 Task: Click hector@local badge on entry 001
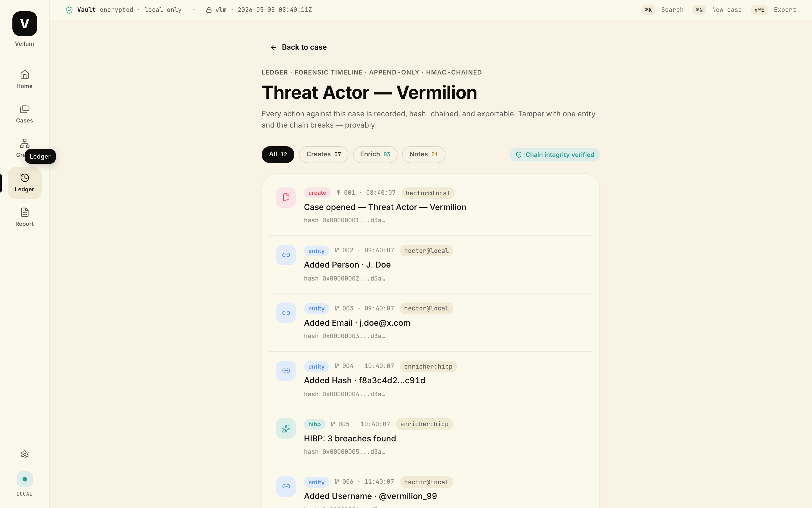428,193
